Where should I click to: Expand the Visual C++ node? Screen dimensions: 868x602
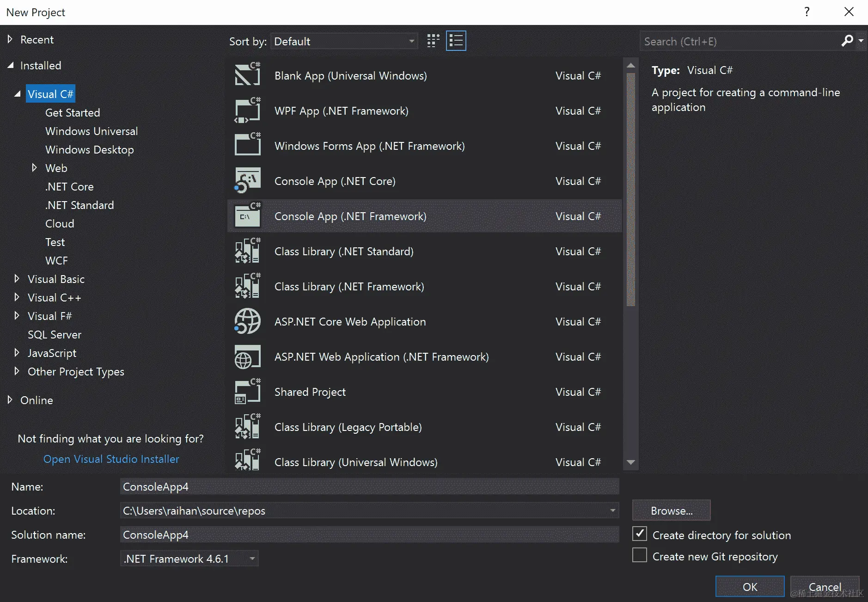pyautogui.click(x=17, y=297)
